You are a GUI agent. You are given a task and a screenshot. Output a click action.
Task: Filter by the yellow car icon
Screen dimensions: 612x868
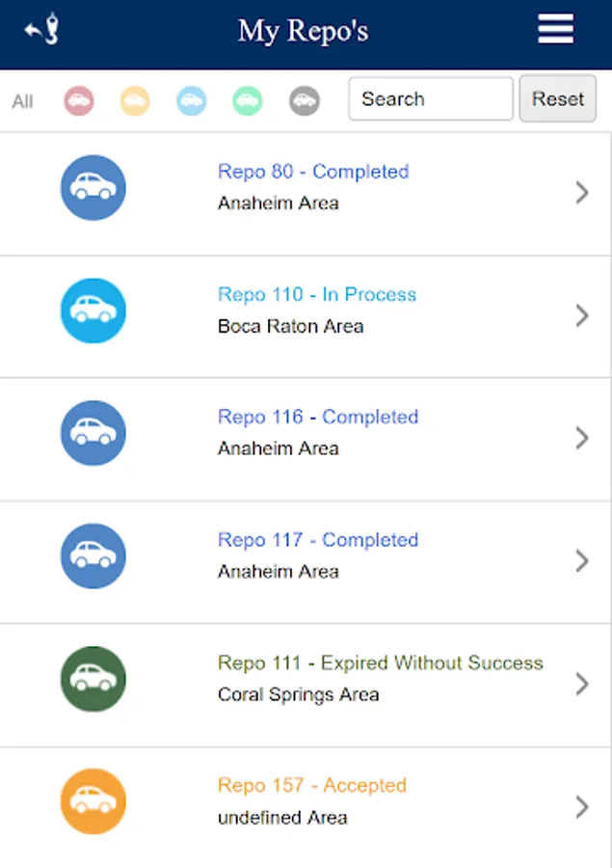click(x=135, y=100)
